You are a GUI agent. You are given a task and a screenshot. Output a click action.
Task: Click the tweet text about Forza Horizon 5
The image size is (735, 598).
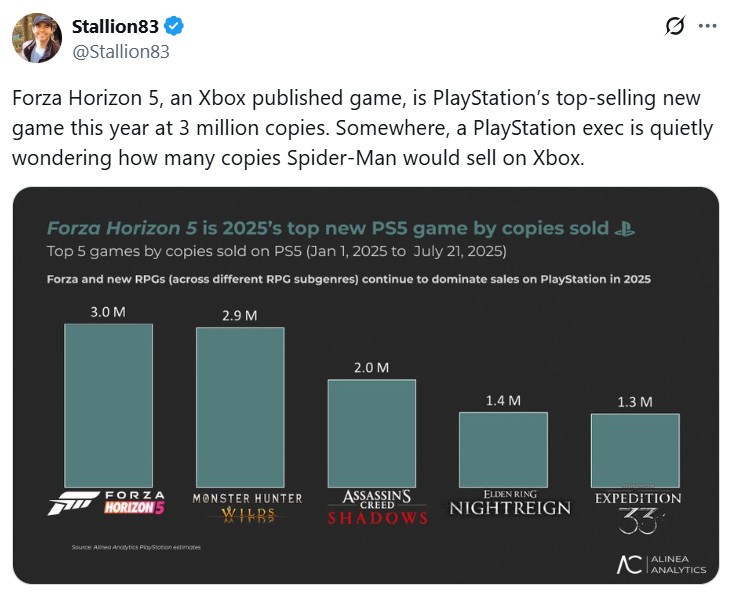[x=364, y=129]
